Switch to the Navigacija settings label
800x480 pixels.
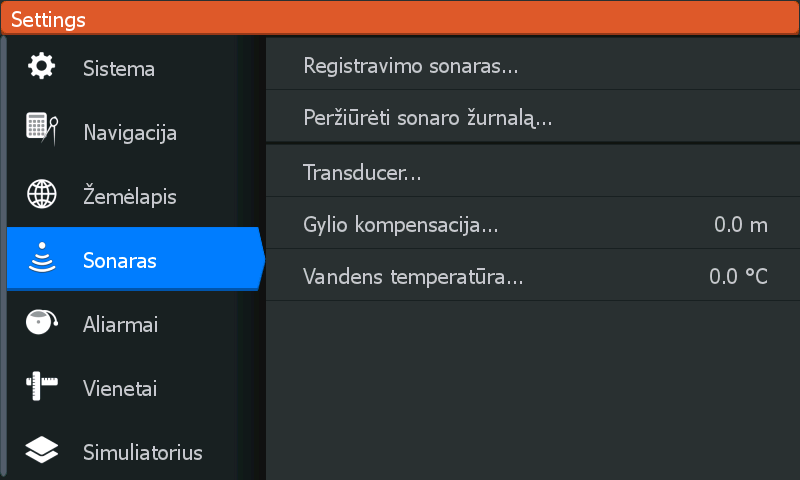click(130, 133)
